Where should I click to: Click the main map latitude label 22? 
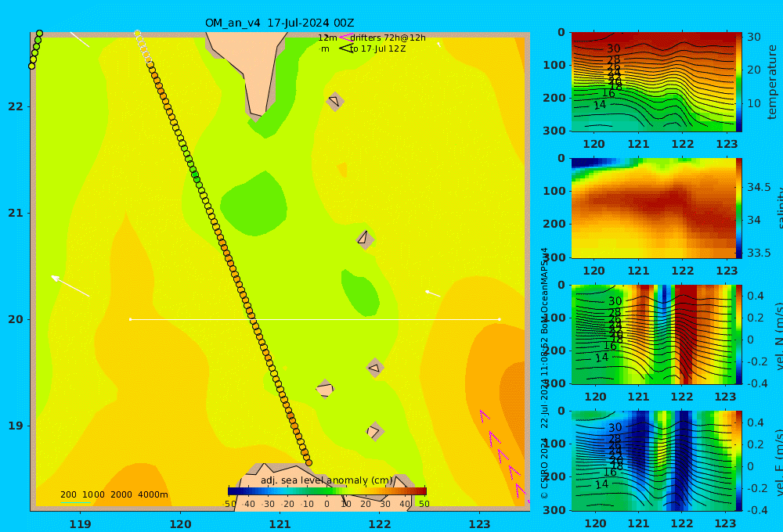click(16, 106)
